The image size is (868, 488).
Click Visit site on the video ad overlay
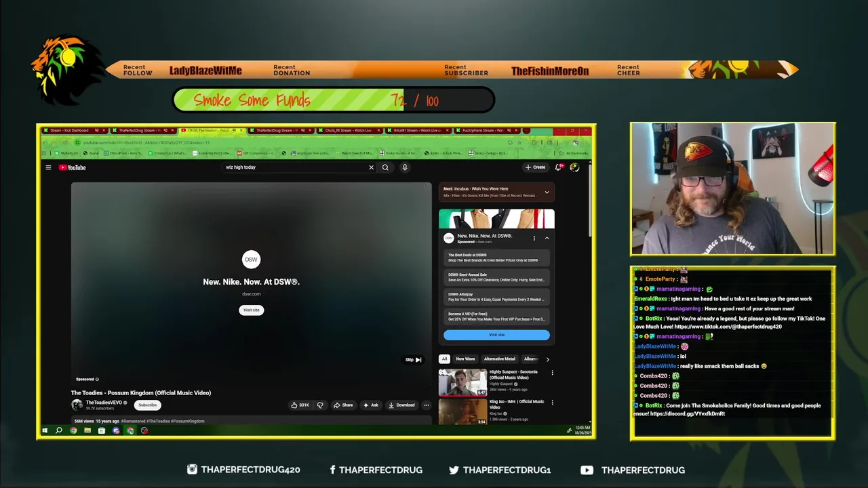[251, 310]
